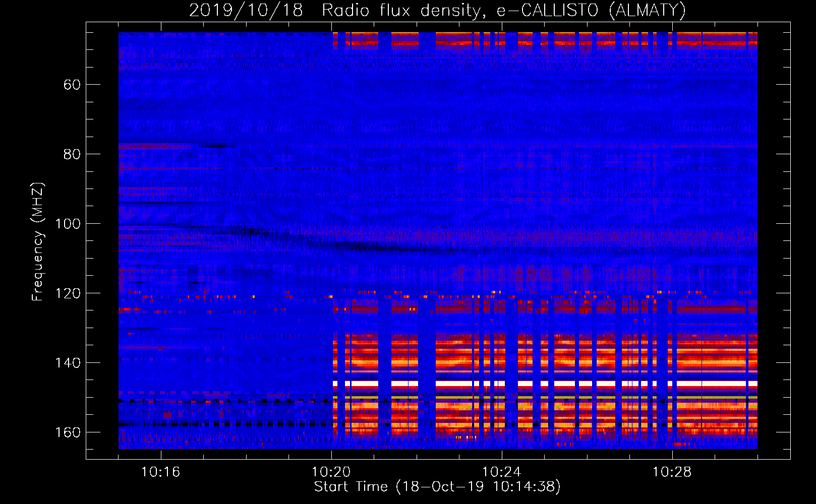Click the 10:28 time tick label

pyautogui.click(x=672, y=472)
